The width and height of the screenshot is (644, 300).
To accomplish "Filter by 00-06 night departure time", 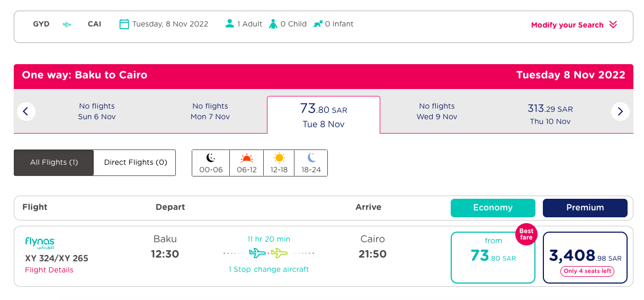I will point(211,163).
